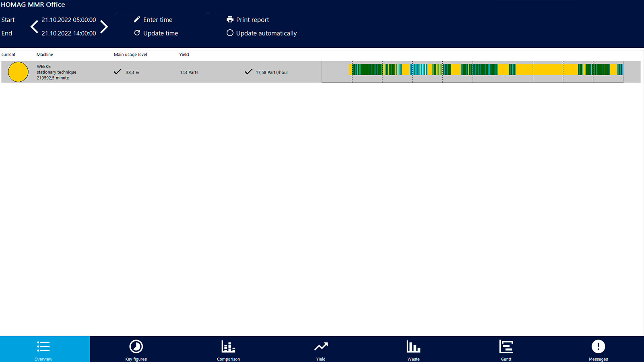Switch to the Comparison tab
Viewport: 644px width, 362px height.
pos(228,349)
